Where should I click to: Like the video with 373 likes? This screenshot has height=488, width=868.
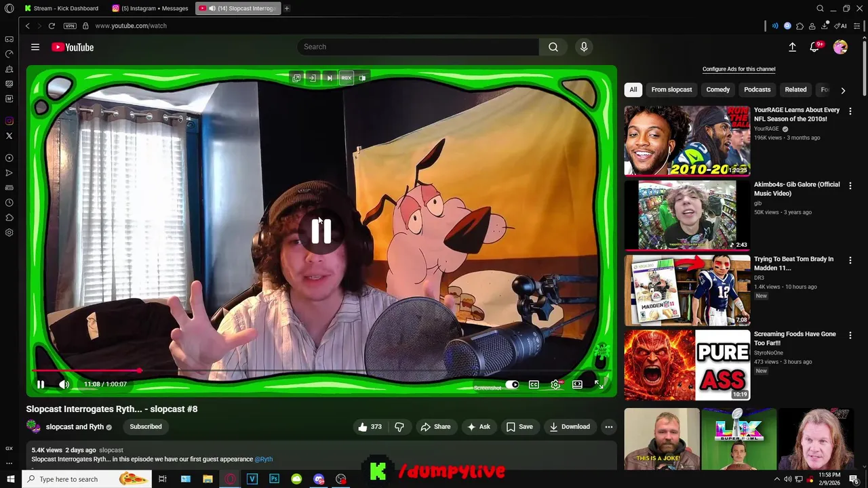[x=370, y=426]
